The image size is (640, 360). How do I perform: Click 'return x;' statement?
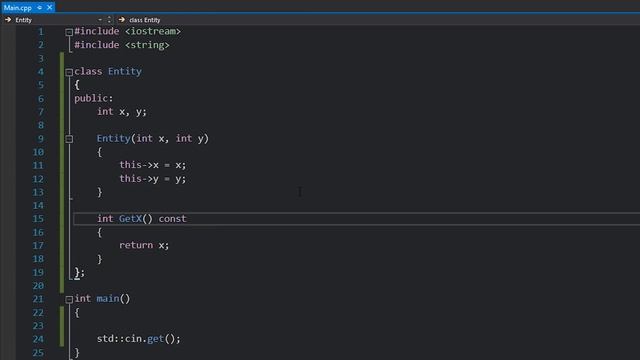pyautogui.click(x=144, y=245)
